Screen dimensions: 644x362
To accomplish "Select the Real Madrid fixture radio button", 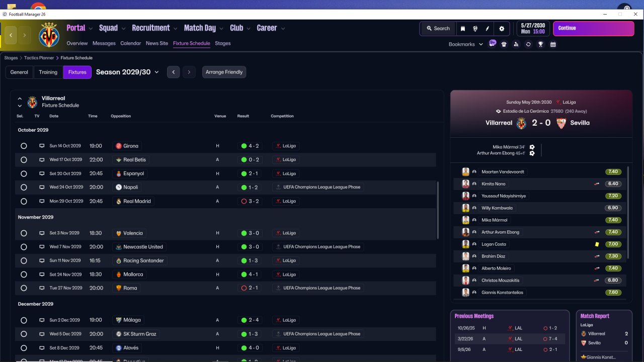I will point(24,201).
